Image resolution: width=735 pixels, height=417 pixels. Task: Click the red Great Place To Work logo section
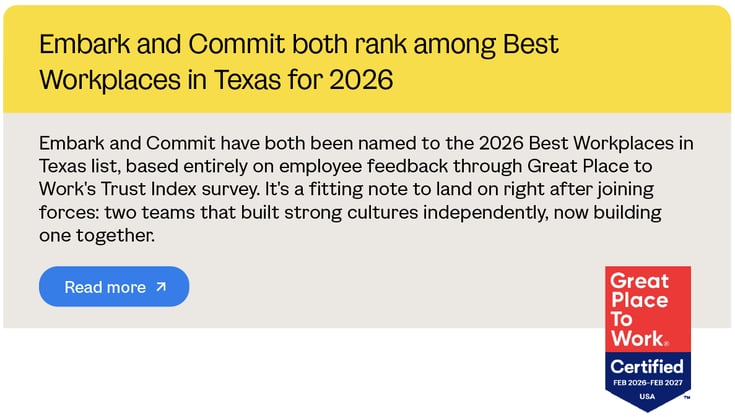[648, 309]
